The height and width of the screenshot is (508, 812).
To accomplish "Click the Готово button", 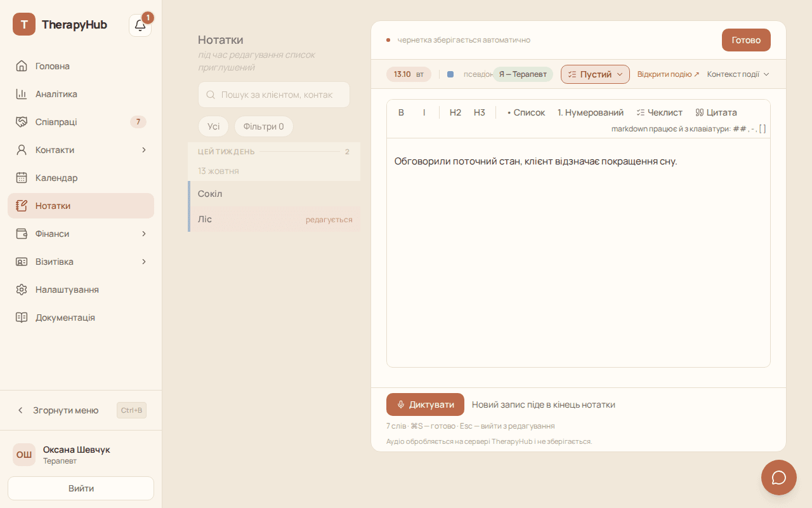I will (x=746, y=40).
